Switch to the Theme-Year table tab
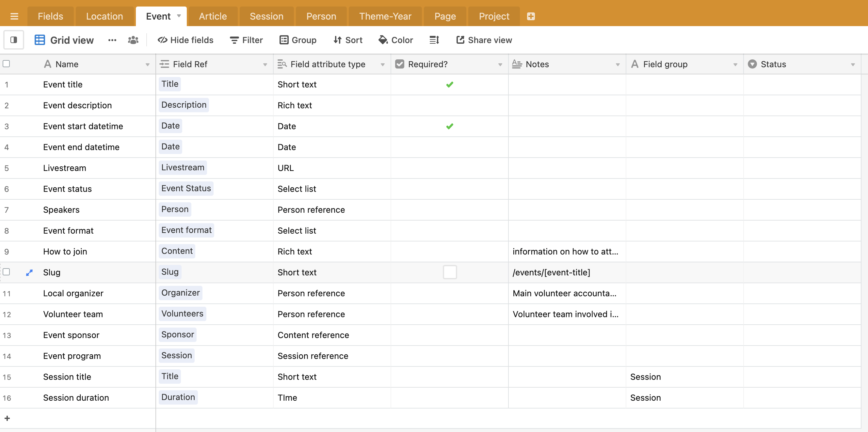This screenshot has height=432, width=868. click(x=385, y=16)
